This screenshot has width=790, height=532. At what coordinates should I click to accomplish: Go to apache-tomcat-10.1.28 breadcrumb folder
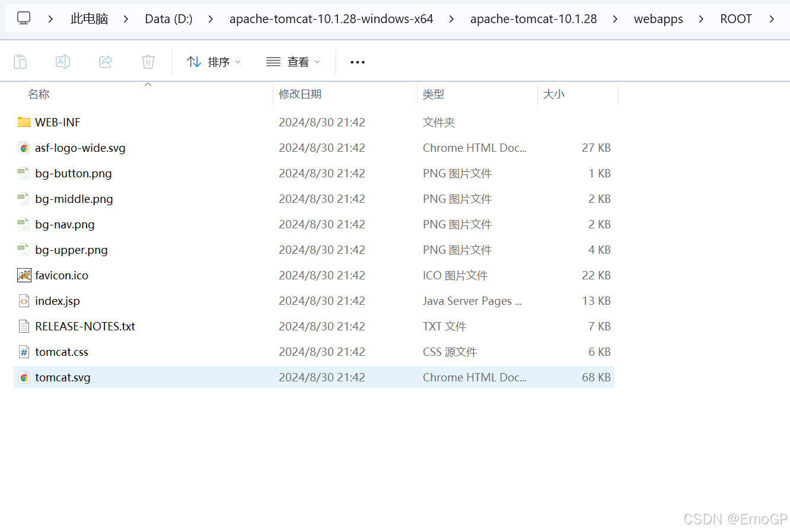[x=533, y=19]
